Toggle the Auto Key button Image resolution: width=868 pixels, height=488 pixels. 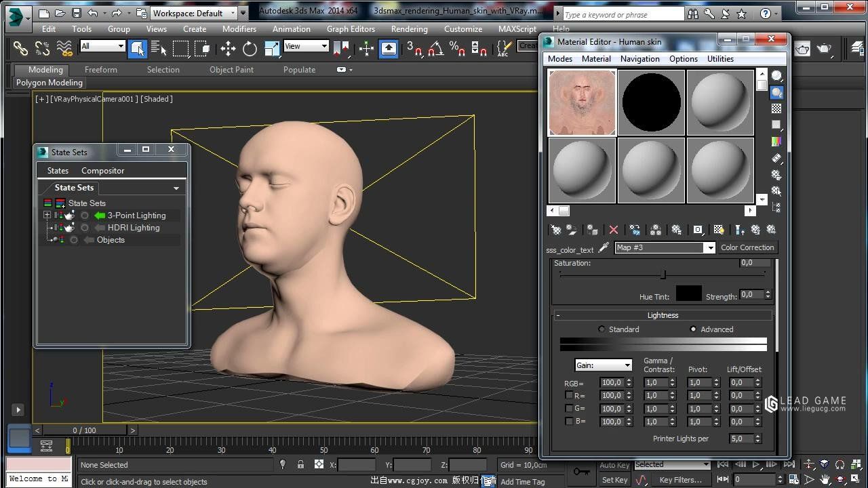point(614,465)
